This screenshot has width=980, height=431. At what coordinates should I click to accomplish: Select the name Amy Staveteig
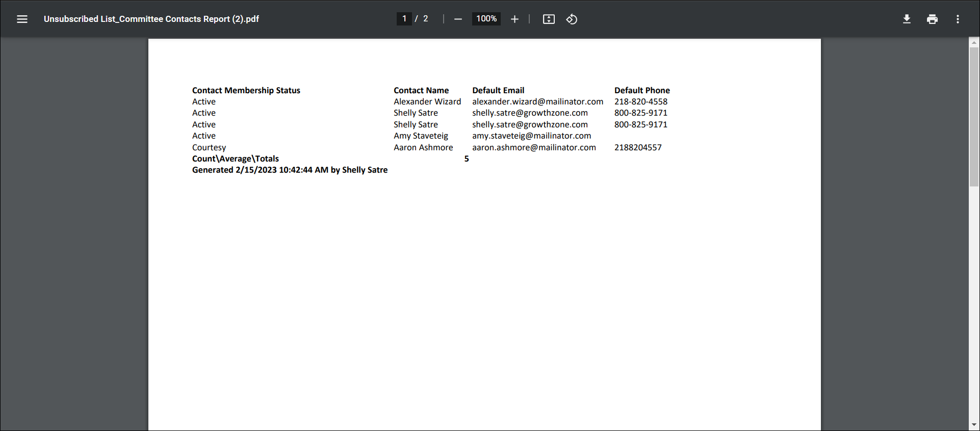[x=421, y=136]
